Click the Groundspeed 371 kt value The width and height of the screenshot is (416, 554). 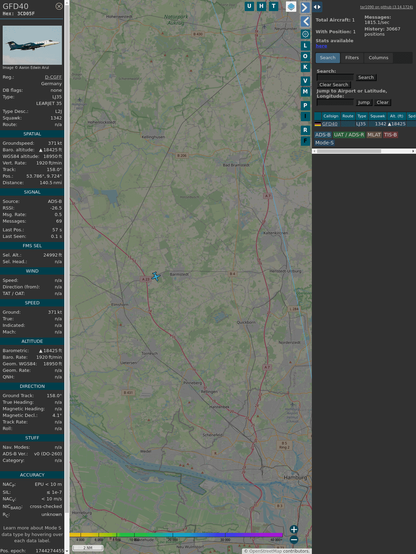pyautogui.click(x=55, y=143)
